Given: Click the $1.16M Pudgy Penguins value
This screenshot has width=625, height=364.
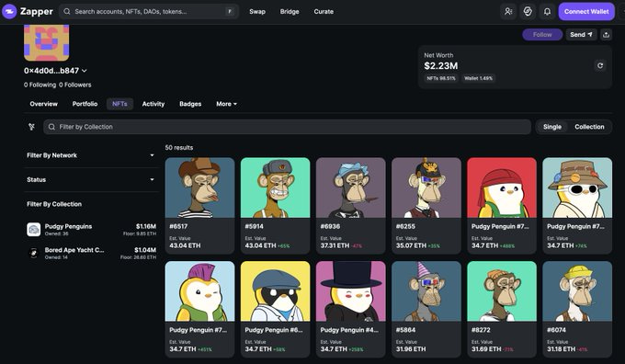Looking at the screenshot, I should 146,226.
